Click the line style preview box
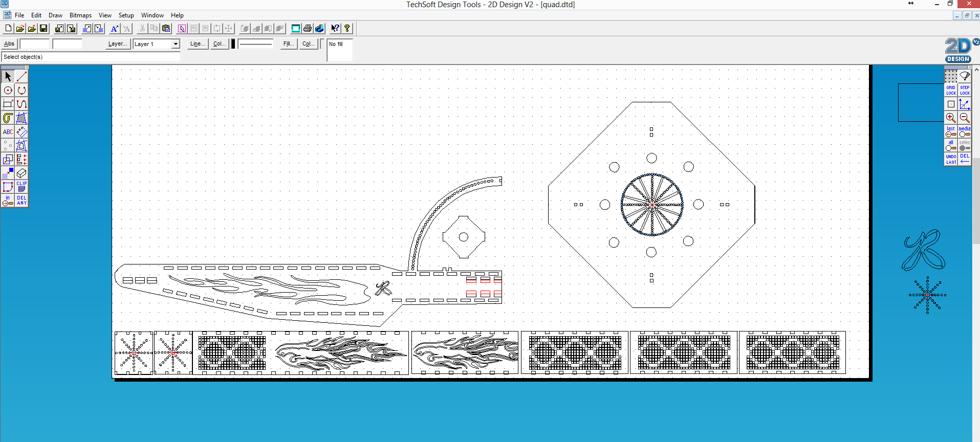 [x=255, y=44]
